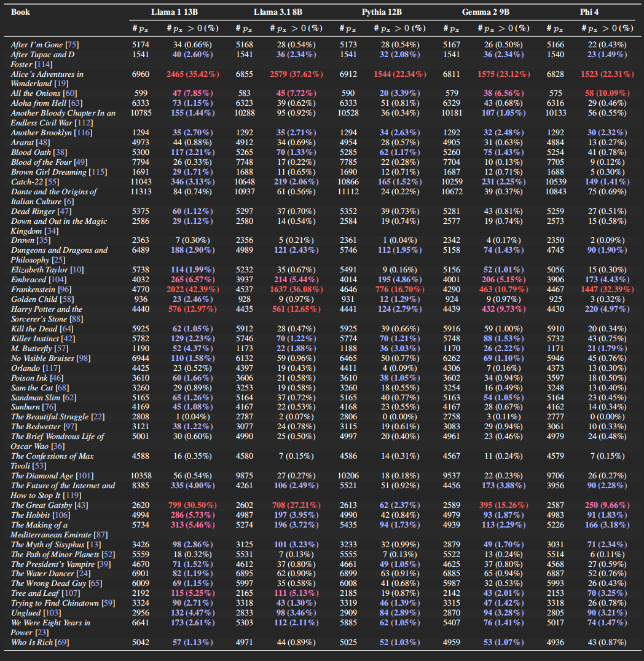Click reference [22] for The Beautiful Struggle
Screen dimensions: 644x661
pyautogui.click(x=98, y=417)
